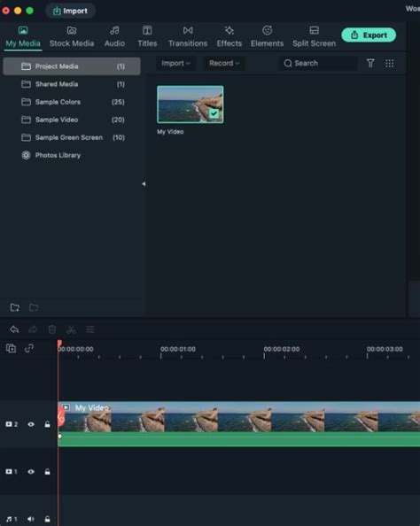Click the green macOS zoom button
Viewport: 420px width, 526px height.
[x=29, y=11]
